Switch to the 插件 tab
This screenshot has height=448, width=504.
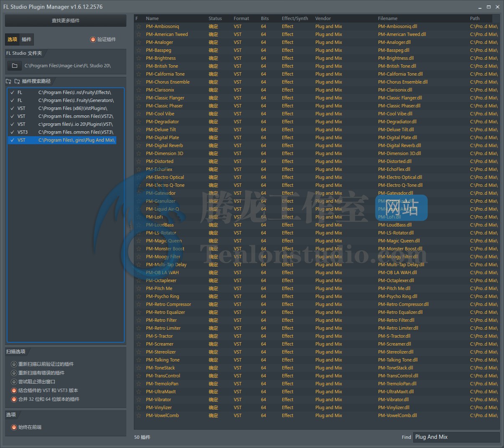tap(26, 39)
